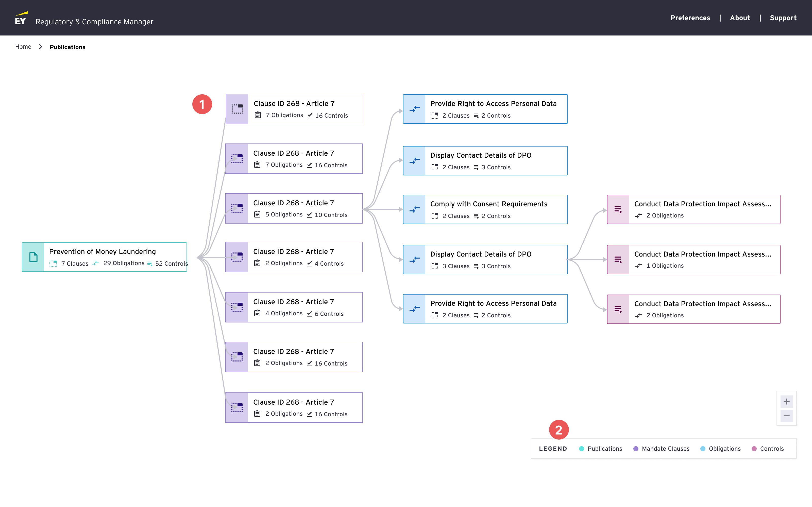
Task: Zoom in with the plus button
Action: pos(786,401)
